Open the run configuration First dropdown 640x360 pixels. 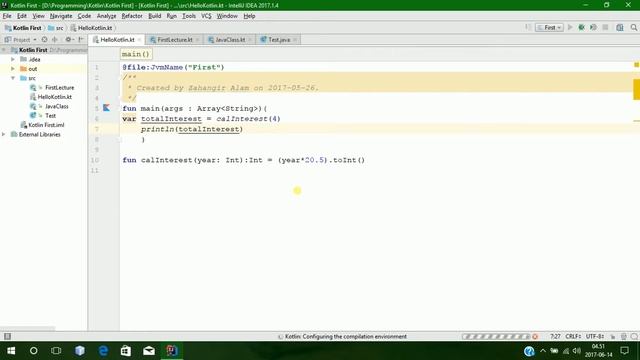(549, 27)
